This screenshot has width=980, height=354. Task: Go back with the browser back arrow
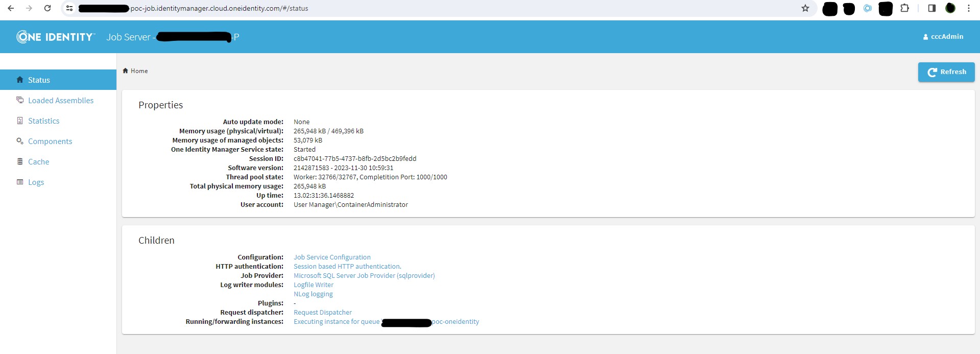point(11,8)
